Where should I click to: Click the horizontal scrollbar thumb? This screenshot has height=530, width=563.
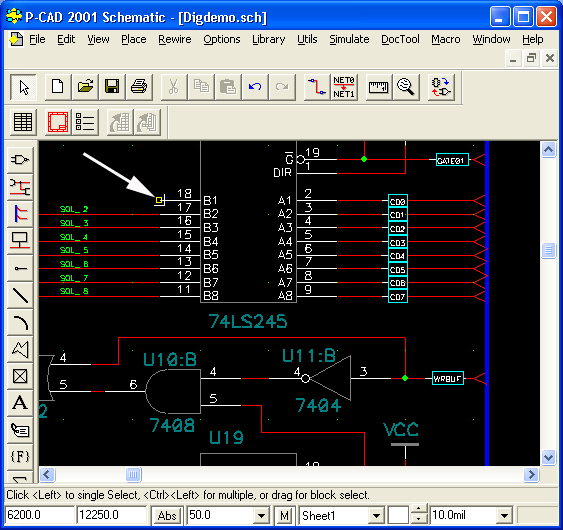pos(133,475)
